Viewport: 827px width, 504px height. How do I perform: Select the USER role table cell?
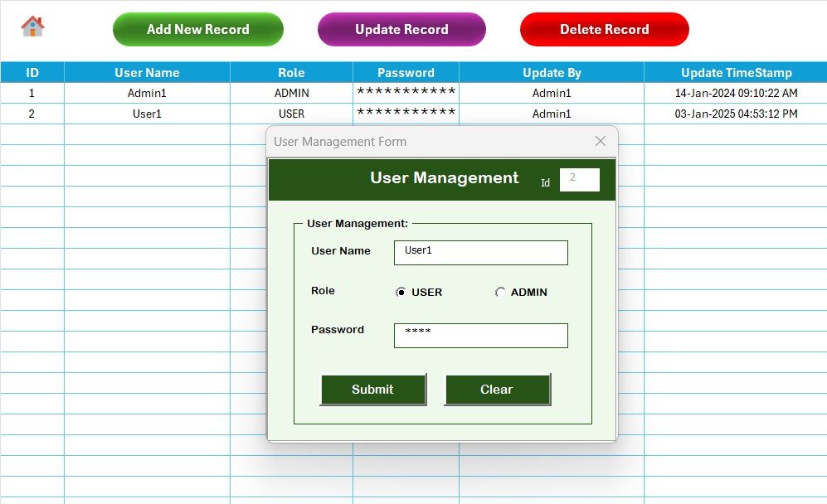pos(292,114)
